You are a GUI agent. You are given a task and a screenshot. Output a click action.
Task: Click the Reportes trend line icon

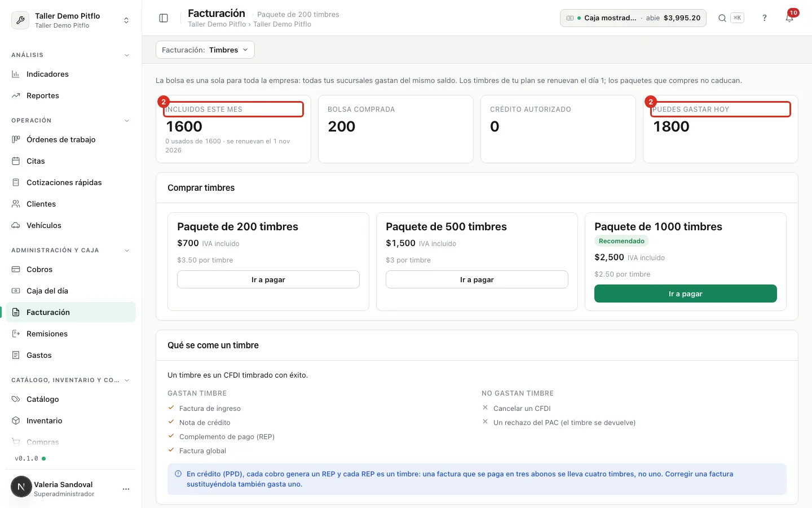point(16,95)
